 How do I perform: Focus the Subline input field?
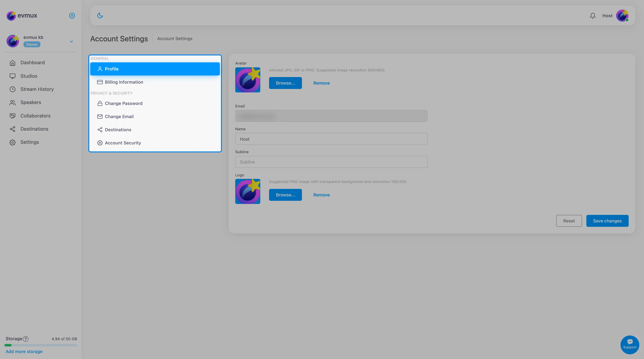(x=331, y=162)
